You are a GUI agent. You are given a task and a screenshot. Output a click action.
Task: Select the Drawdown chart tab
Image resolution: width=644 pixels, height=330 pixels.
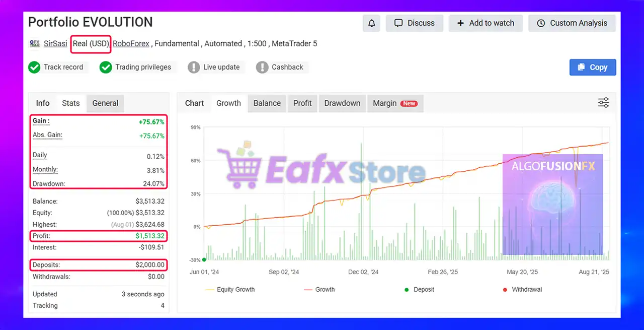(342, 103)
